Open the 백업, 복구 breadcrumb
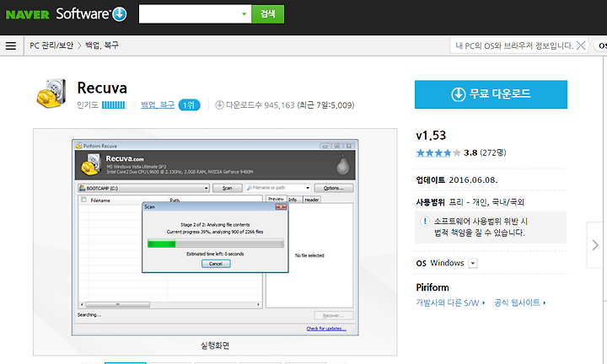607x364 pixels. (102, 45)
